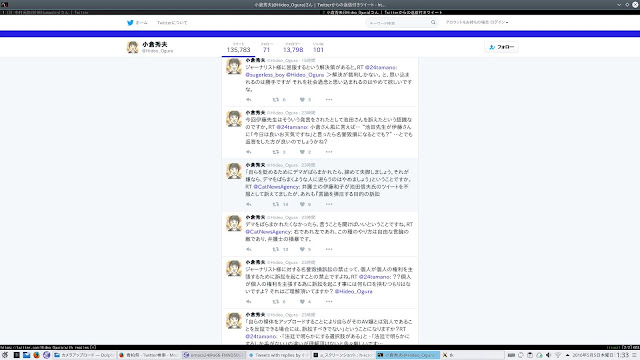Click the @CatNewsAgency mention in the 井護士の伊藤和子 tweet
Screen dimensions: 640x360
tap(276, 187)
